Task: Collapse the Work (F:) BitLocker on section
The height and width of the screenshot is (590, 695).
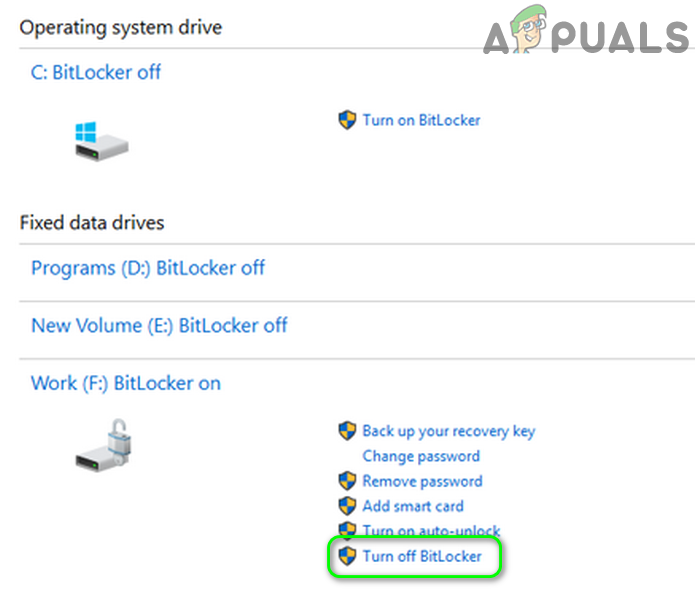Action: pyautogui.click(x=126, y=383)
